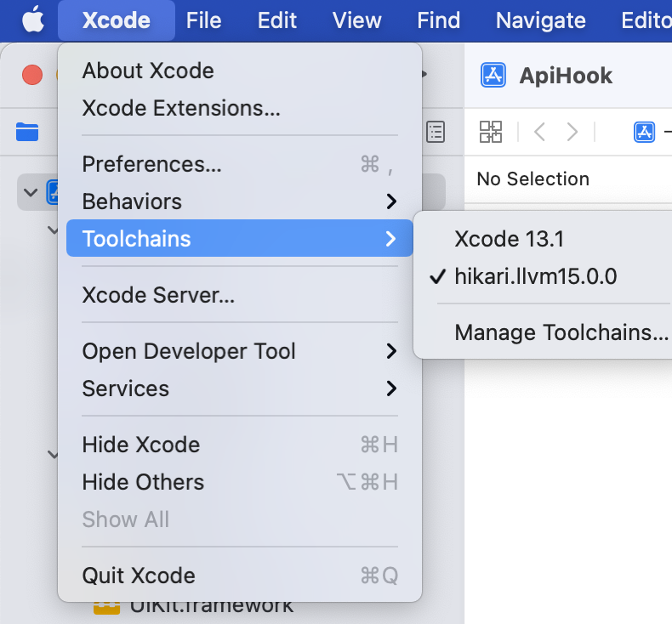672x624 pixels.
Task: Open the File menu
Action: 203,20
